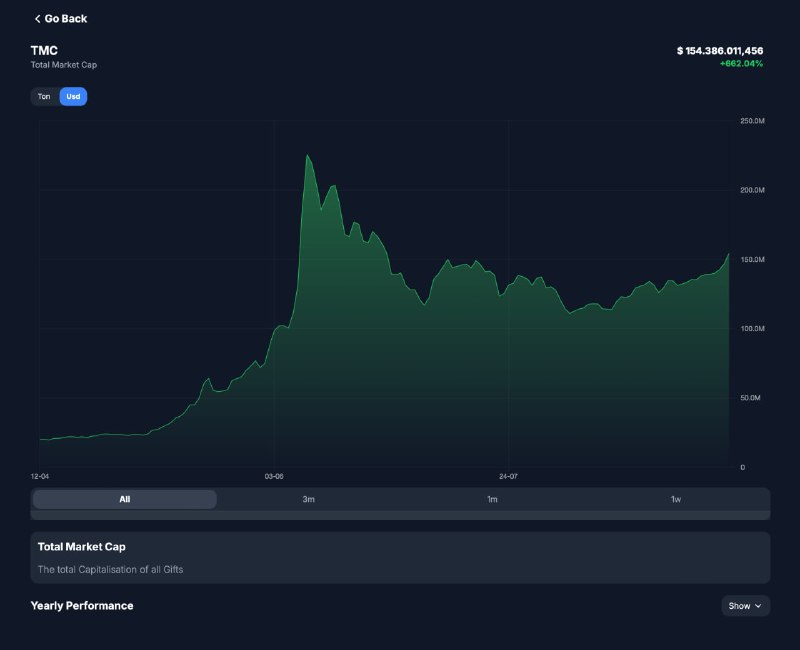Viewport: 800px width, 650px height.
Task: Click the 03-06 date label
Action: click(274, 476)
